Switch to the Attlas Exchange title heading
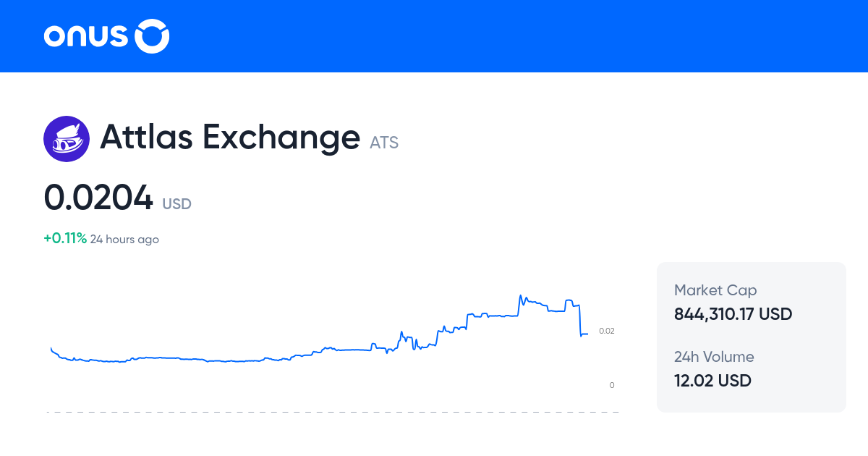The image size is (868, 456). (x=230, y=138)
